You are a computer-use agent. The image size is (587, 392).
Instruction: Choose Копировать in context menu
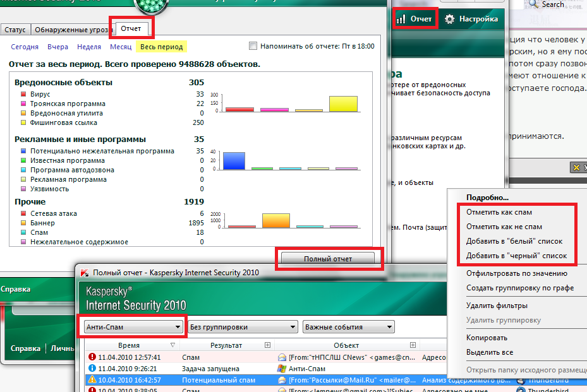click(487, 338)
